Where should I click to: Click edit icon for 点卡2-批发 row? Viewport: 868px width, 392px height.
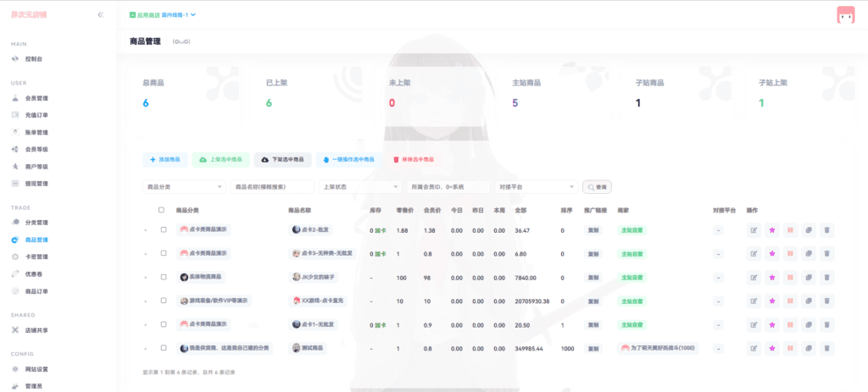pos(753,229)
